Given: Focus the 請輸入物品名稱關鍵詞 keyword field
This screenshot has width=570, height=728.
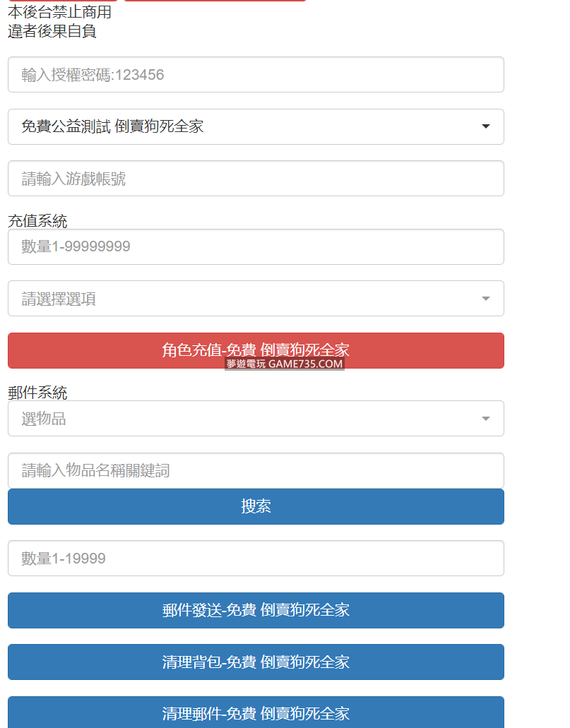Looking at the screenshot, I should point(256,470).
